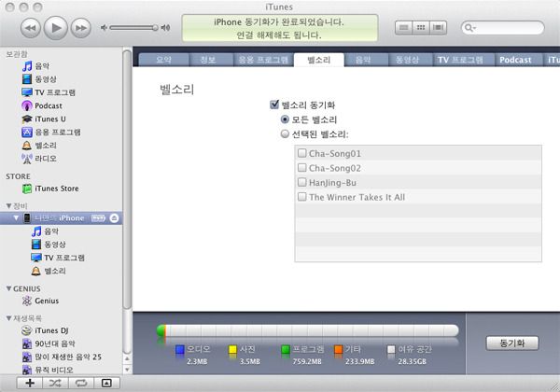
Task: Check the Cha-Song02 ringtone
Action: click(302, 168)
